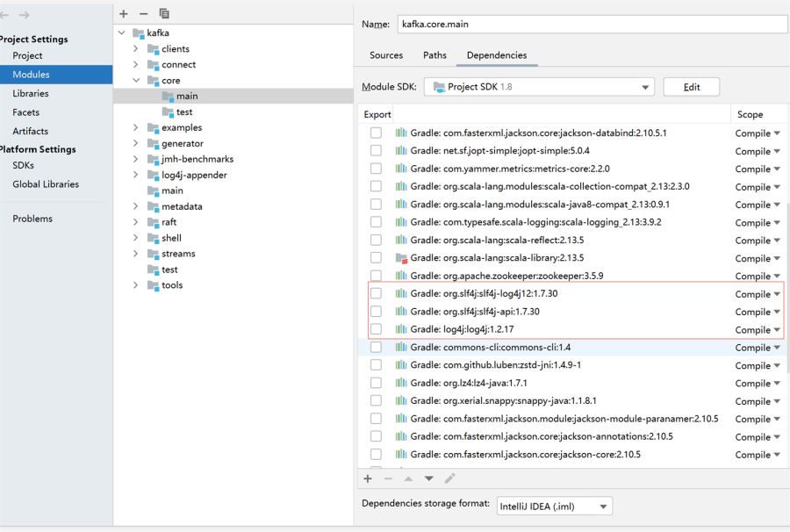Copy the selected module icon

pos(164,13)
